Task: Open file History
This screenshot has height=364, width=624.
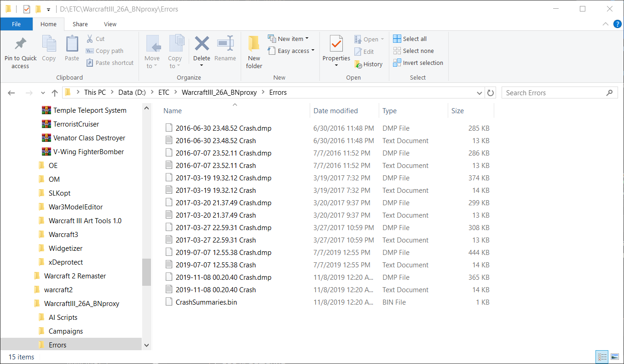Action: pos(369,64)
